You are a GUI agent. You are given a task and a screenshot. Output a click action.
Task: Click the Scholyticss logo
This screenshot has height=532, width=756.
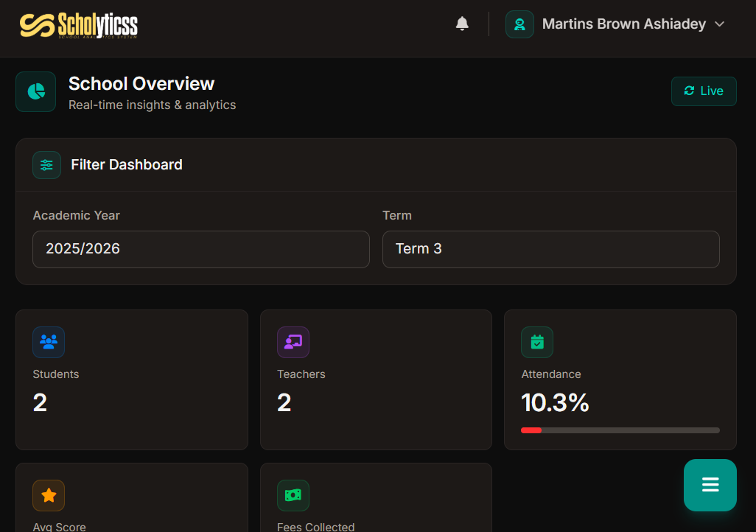pyautogui.click(x=79, y=25)
